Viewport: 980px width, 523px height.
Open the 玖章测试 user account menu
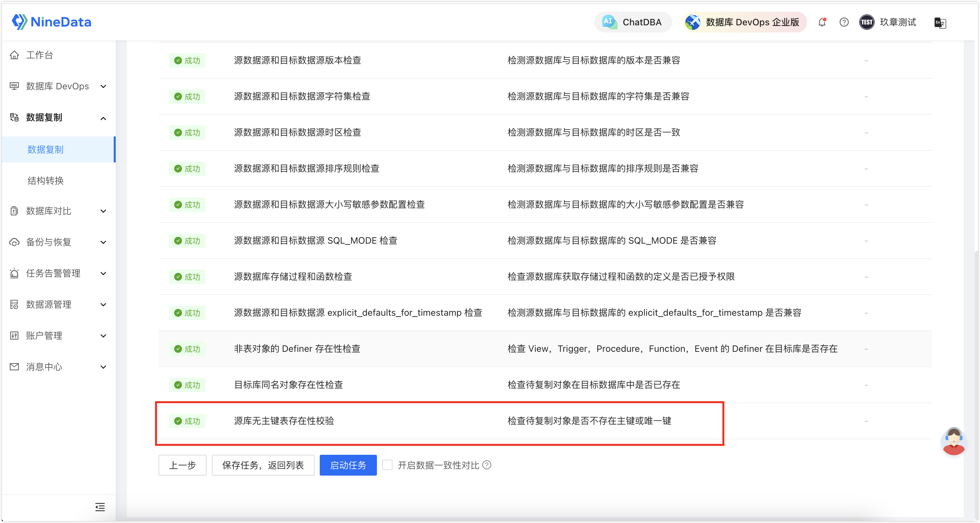[888, 22]
